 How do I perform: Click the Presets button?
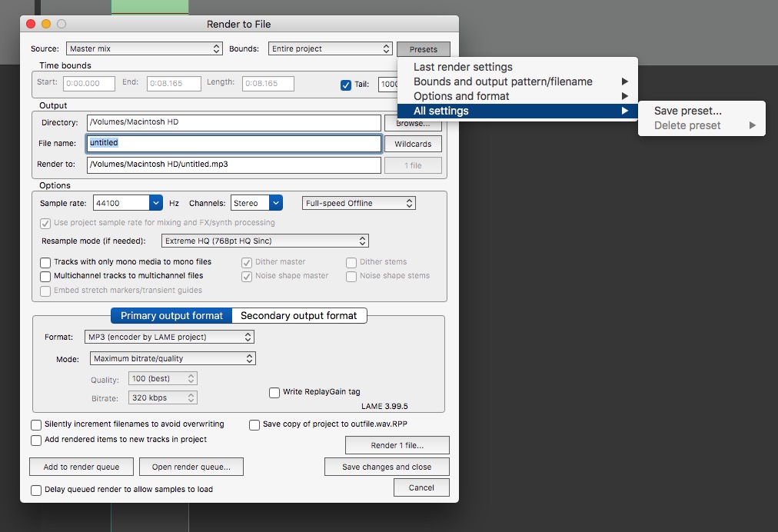coord(424,49)
